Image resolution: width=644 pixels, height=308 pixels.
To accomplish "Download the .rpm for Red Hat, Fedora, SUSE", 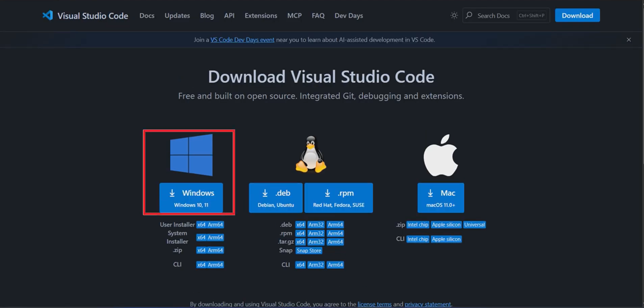I will point(338,198).
